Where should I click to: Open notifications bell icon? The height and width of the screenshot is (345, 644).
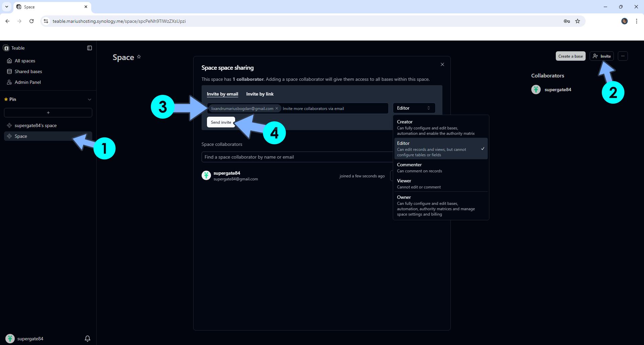(88, 339)
